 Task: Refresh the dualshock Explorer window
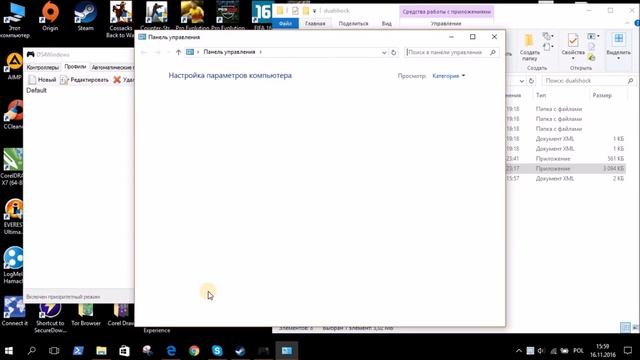[531, 81]
